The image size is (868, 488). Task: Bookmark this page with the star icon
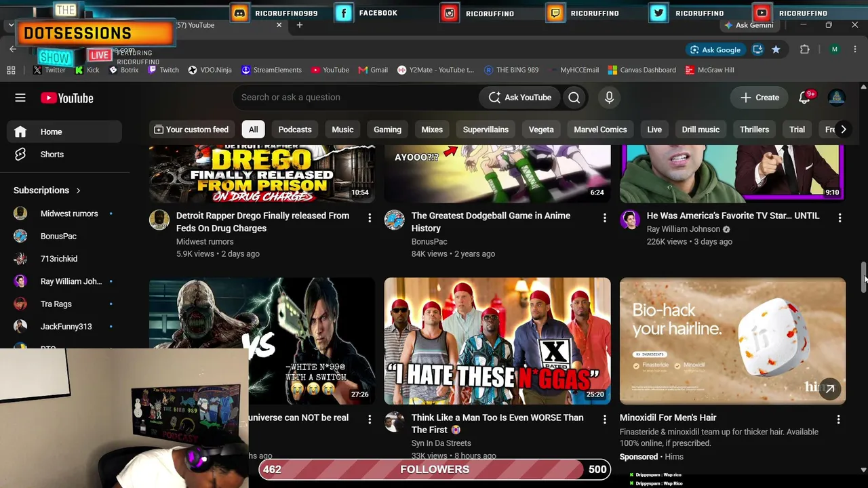(776, 49)
